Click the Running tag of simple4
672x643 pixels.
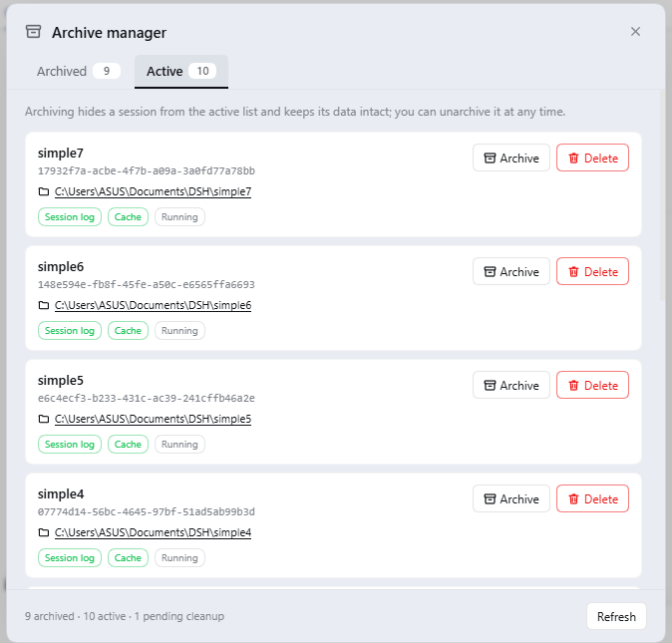point(179,557)
